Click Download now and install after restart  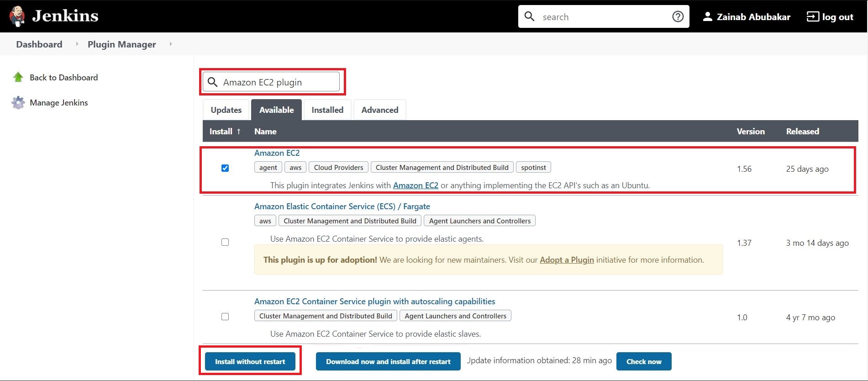coord(388,361)
